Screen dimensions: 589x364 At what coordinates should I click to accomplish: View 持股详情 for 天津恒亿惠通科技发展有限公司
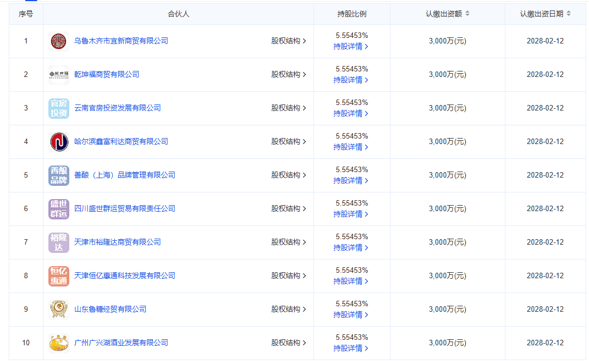351,282
